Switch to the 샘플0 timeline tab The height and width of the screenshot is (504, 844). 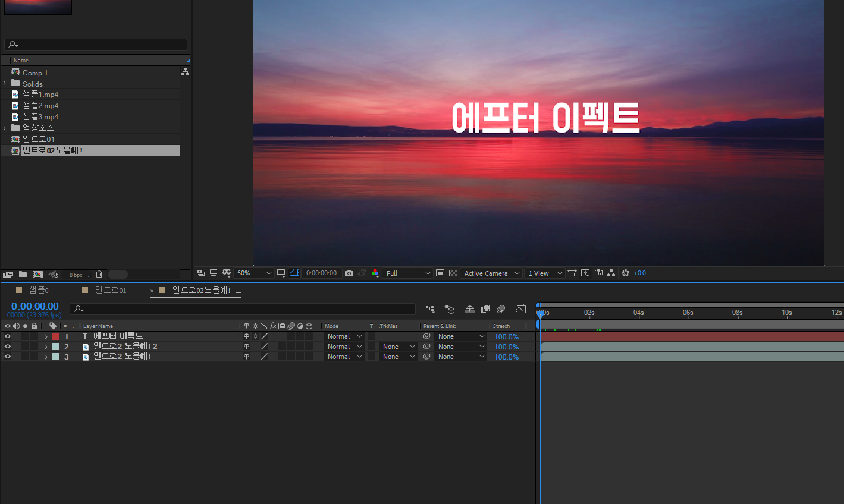click(x=39, y=290)
